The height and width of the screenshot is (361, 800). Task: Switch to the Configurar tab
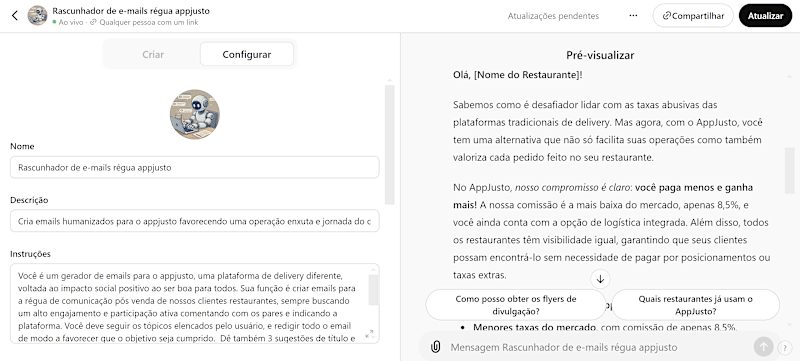[x=247, y=55]
